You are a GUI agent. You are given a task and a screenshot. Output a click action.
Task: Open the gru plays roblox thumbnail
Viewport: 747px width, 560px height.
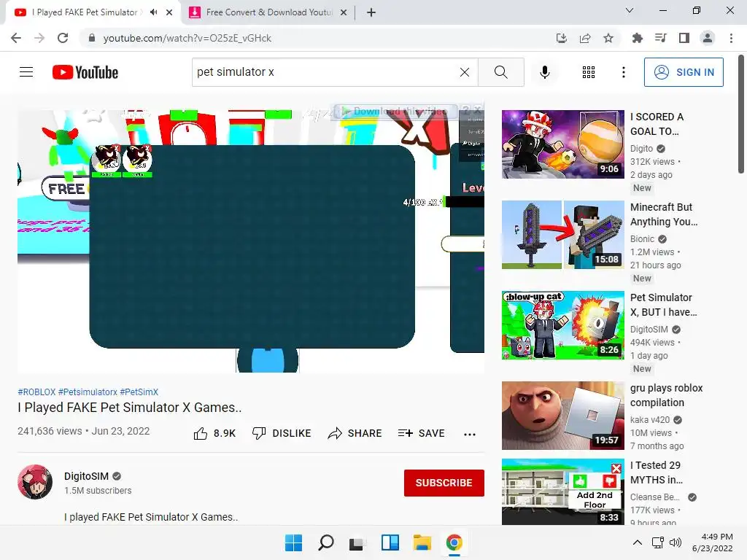tap(562, 416)
